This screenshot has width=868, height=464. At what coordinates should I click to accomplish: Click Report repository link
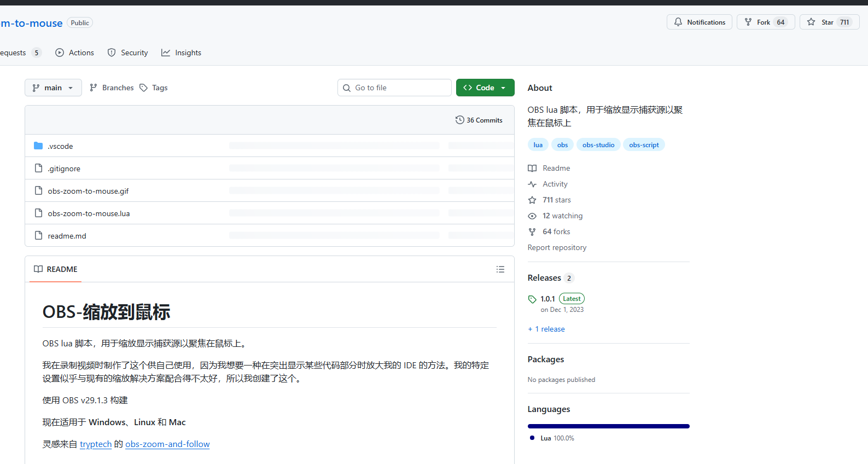click(x=557, y=247)
